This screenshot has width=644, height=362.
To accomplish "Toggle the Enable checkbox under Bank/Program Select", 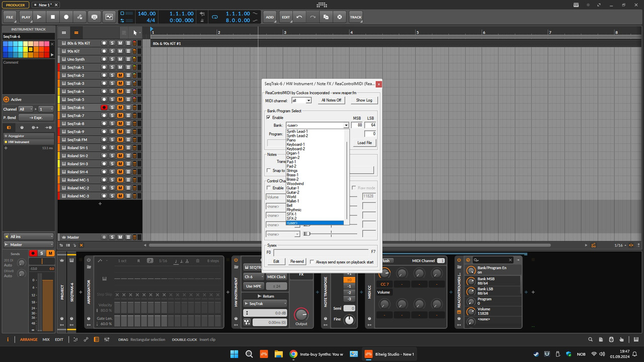I will tap(268, 117).
